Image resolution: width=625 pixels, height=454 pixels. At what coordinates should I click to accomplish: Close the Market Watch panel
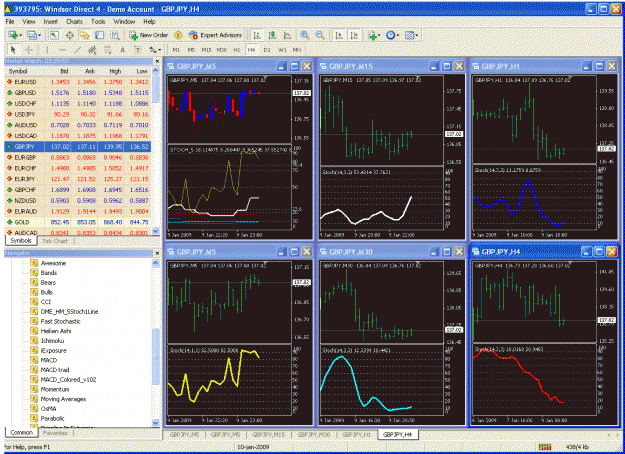(x=157, y=61)
